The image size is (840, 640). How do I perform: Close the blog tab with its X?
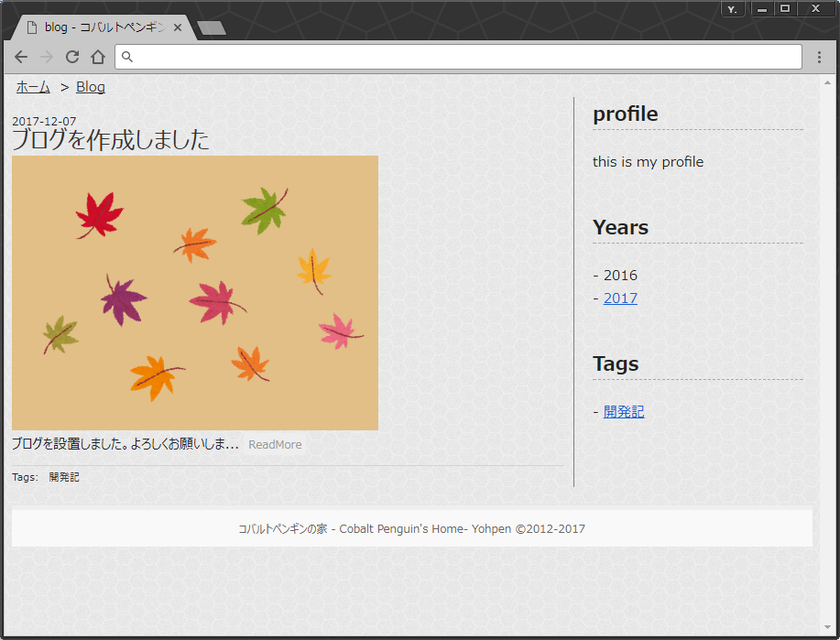[x=178, y=27]
